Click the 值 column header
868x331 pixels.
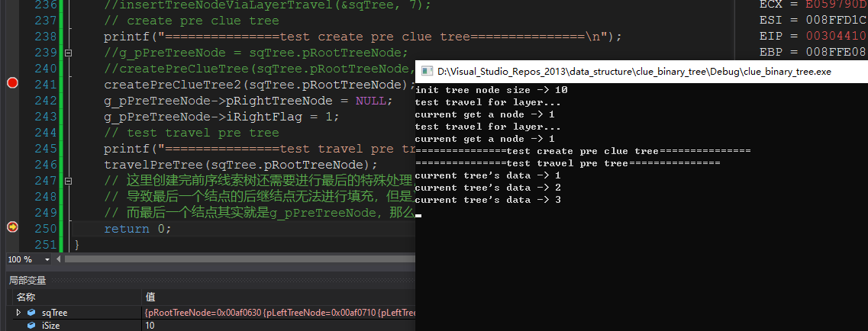pos(150,297)
